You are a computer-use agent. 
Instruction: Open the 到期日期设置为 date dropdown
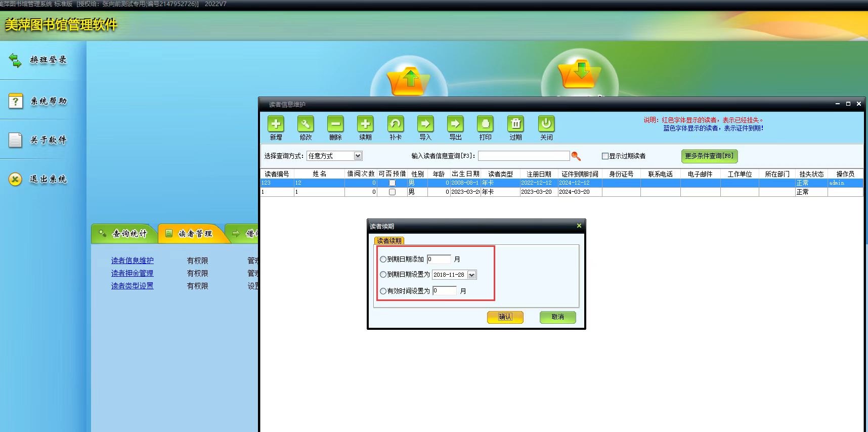[471, 275]
